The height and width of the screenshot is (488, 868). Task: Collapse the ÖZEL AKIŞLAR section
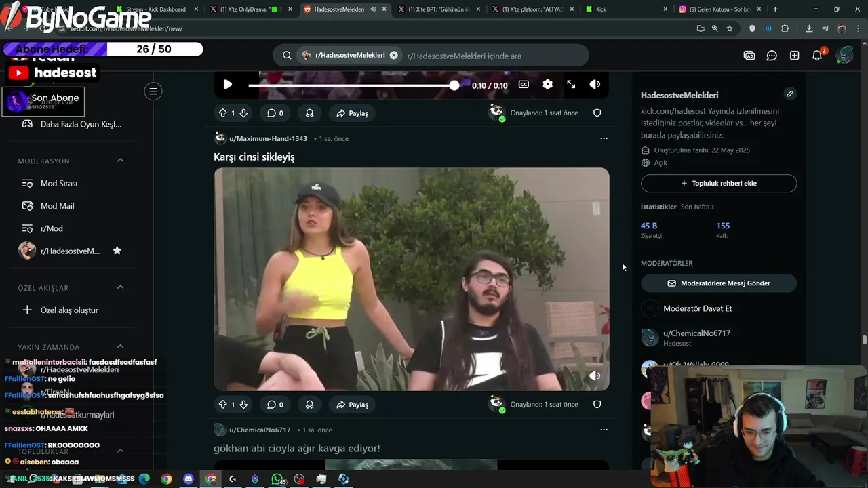pos(120,287)
